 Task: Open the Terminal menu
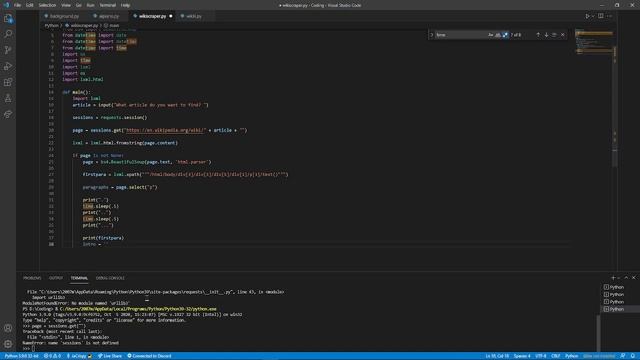click(108, 5)
